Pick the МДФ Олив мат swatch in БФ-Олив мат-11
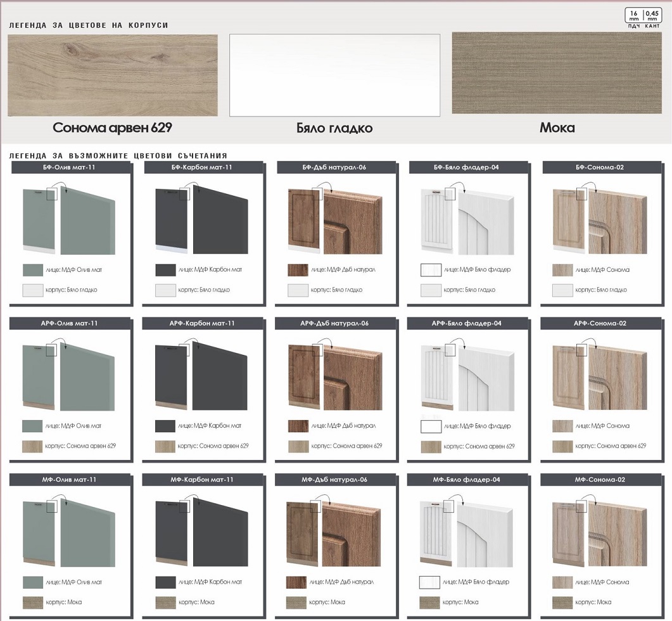672x621 pixels. click(x=32, y=270)
